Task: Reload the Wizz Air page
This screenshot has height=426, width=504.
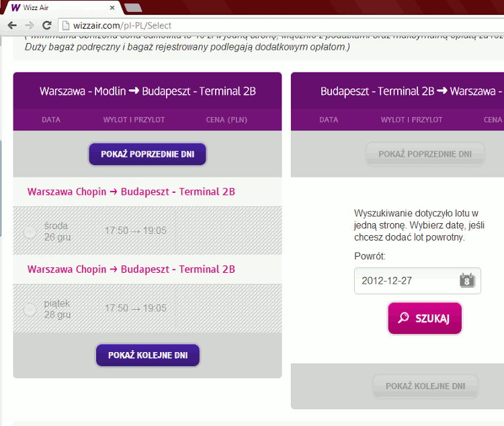Action: [x=47, y=26]
